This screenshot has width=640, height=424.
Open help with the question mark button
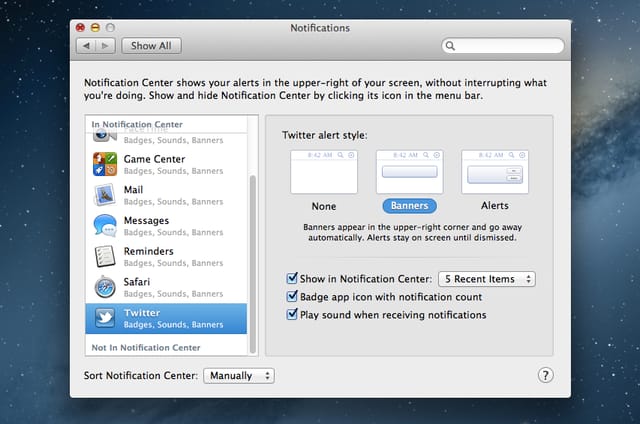(545, 375)
